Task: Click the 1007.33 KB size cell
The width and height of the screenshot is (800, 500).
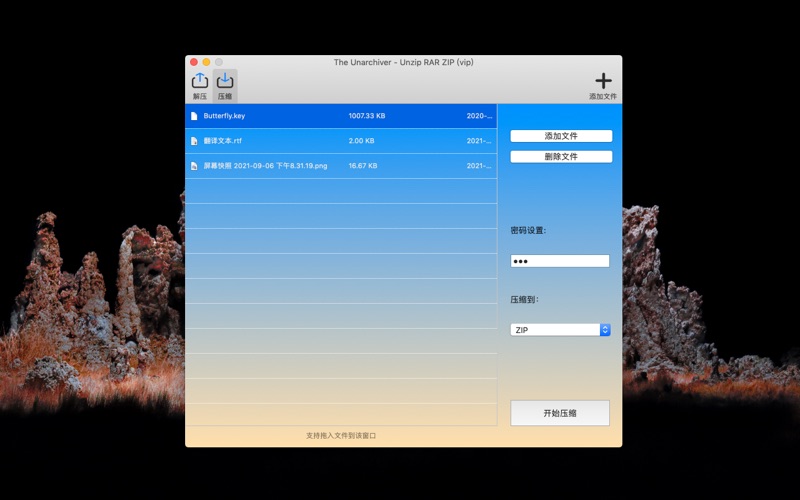Action: pyautogui.click(x=367, y=116)
